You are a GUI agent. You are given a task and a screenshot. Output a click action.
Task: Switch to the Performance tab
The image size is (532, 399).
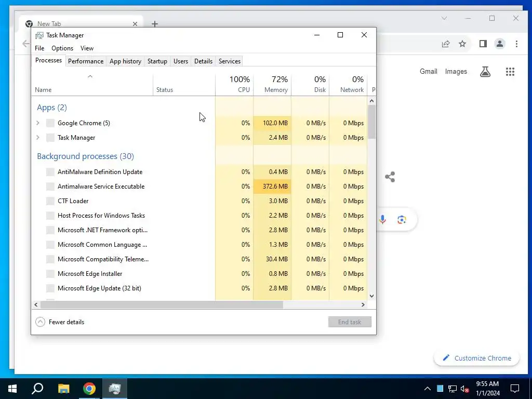point(86,61)
